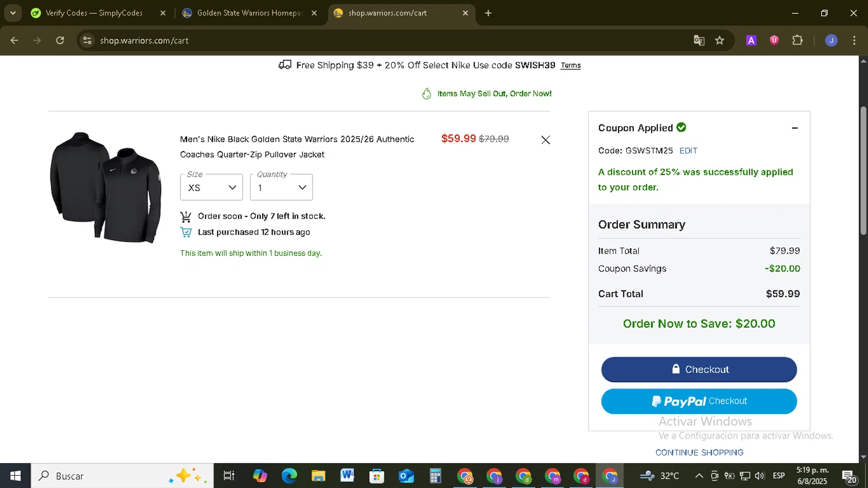Close the Golden State Warriors Homepage tab
This screenshot has width=868, height=488.
[314, 13]
